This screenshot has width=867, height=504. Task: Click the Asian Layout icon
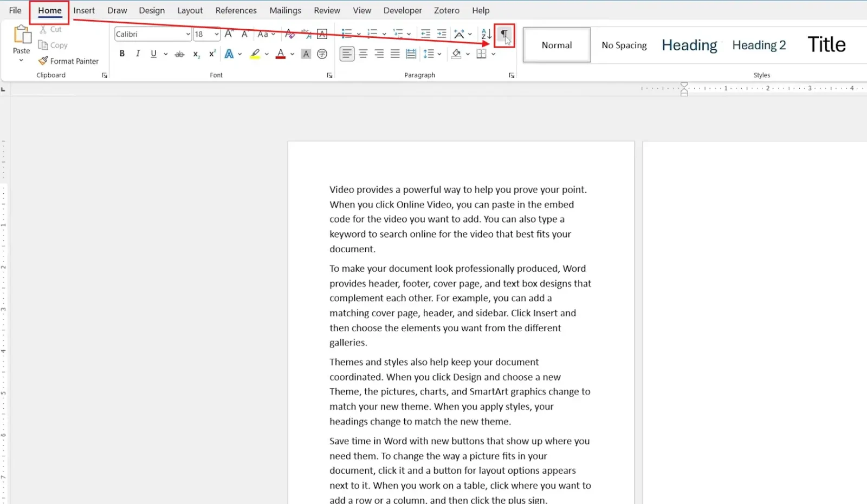tap(459, 34)
